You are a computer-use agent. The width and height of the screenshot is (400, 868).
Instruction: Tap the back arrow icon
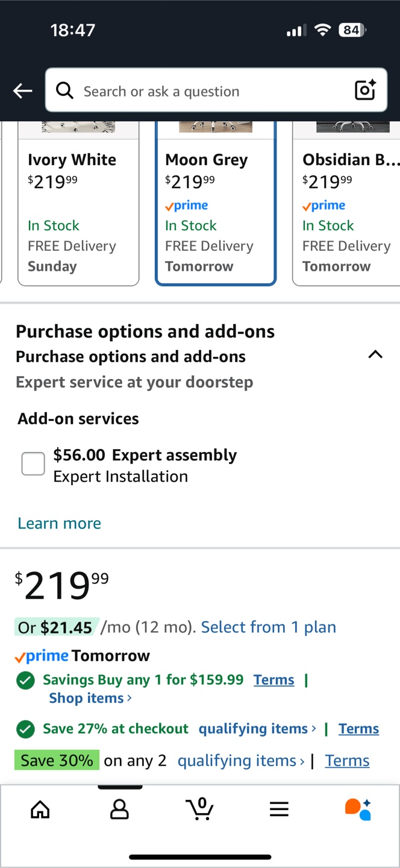[23, 91]
